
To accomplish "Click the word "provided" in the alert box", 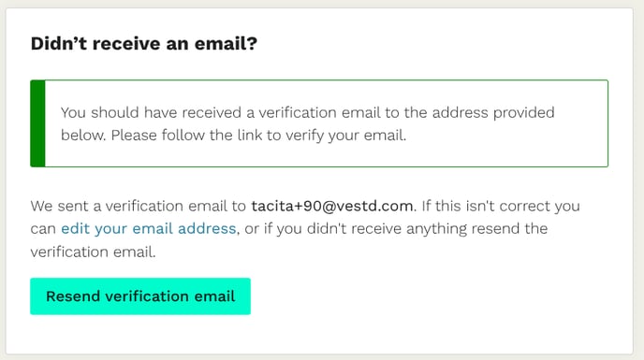I will 523,113.
